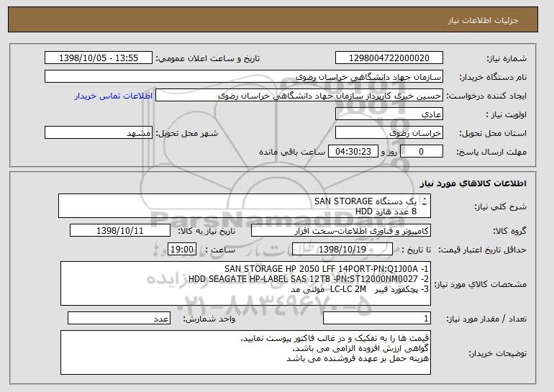
Task: Click the request creator field حسین خیری
Action: click(x=299, y=96)
